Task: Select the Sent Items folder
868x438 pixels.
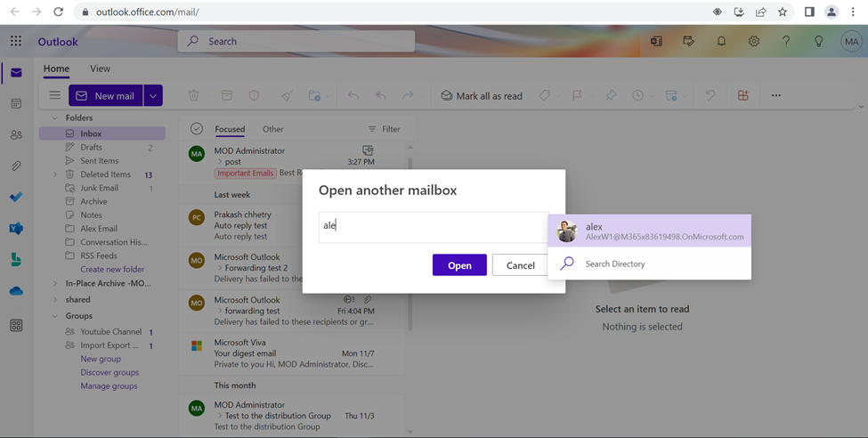Action: click(x=101, y=160)
